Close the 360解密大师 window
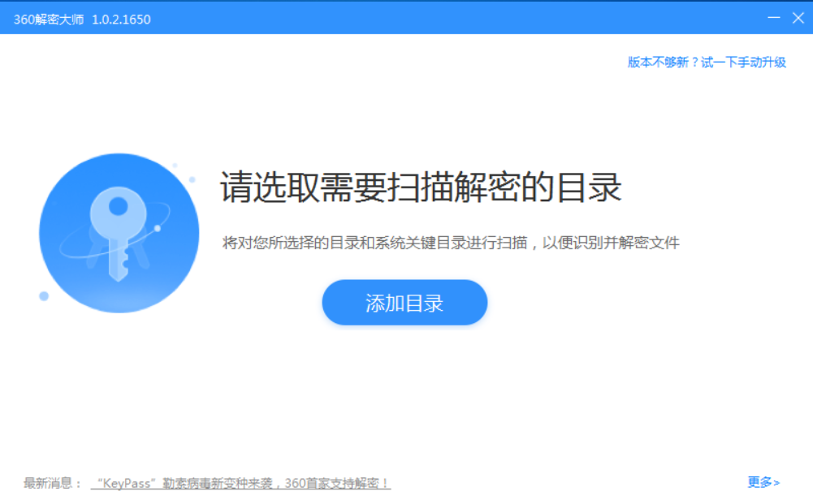The width and height of the screenshot is (813, 504). [x=798, y=18]
